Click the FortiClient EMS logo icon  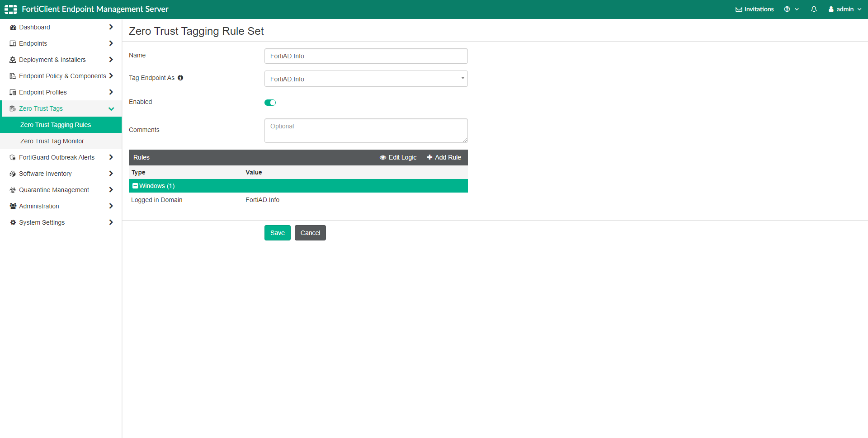point(11,9)
